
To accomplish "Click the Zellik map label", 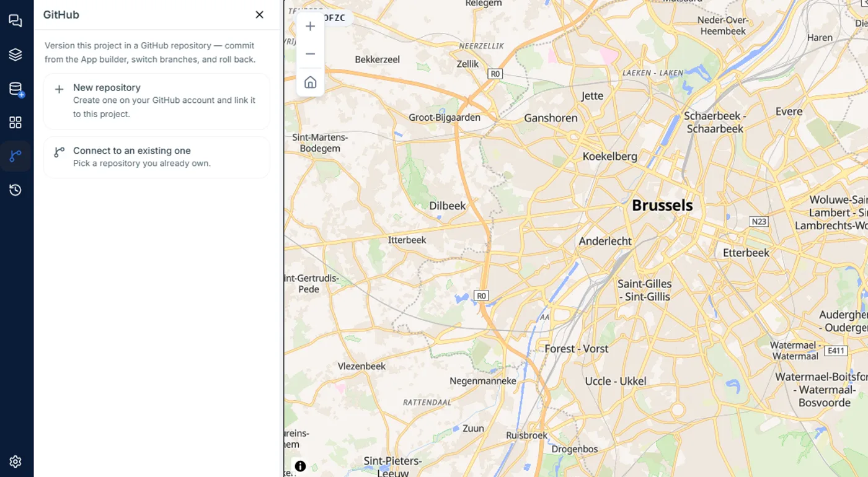I will point(467,64).
